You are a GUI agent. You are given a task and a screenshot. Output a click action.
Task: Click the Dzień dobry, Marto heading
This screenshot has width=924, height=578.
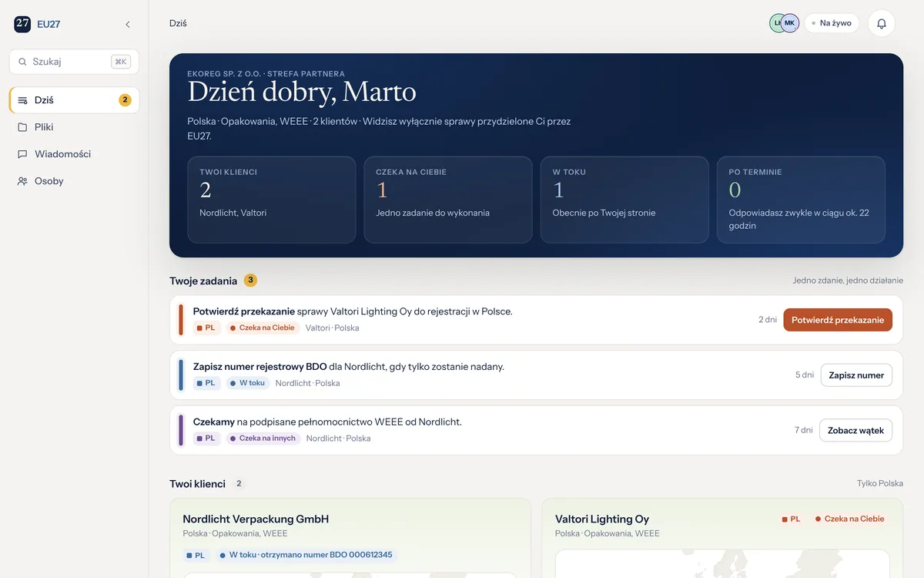tap(302, 92)
